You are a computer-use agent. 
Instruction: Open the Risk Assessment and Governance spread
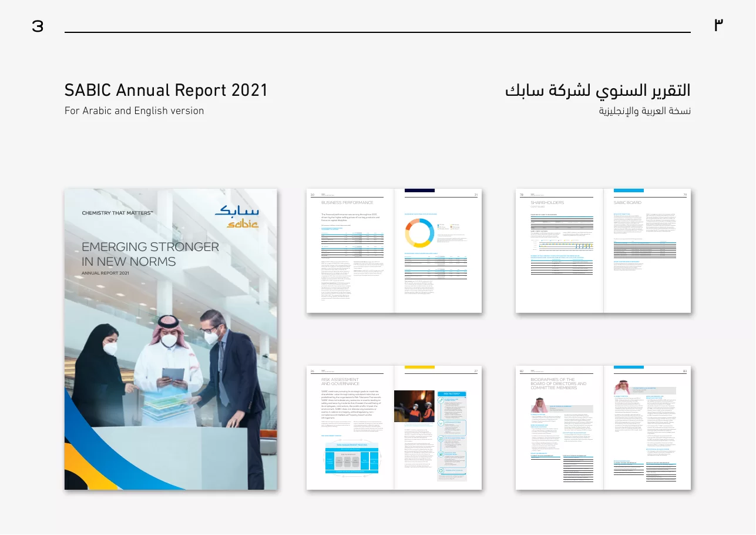click(x=394, y=427)
